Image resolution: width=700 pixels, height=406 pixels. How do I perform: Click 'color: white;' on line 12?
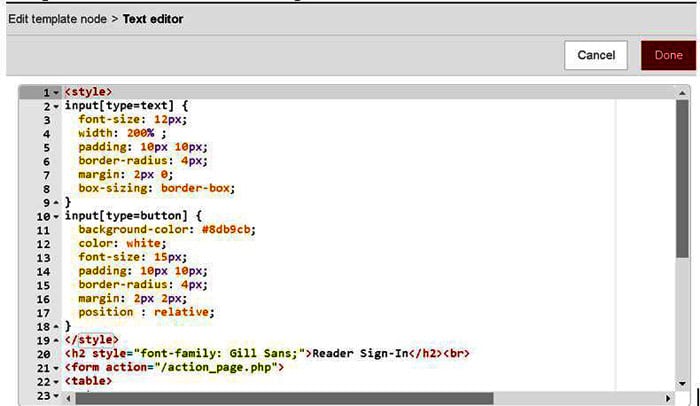coord(122,243)
